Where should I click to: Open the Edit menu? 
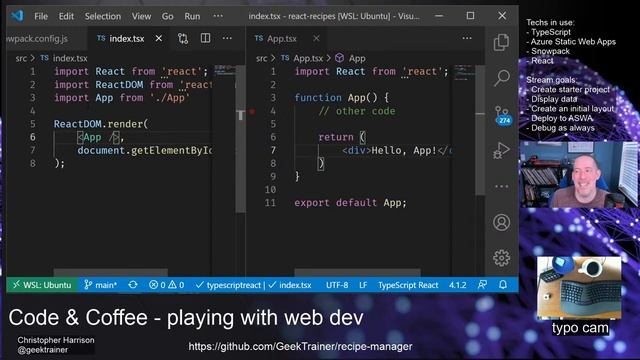(x=66, y=16)
